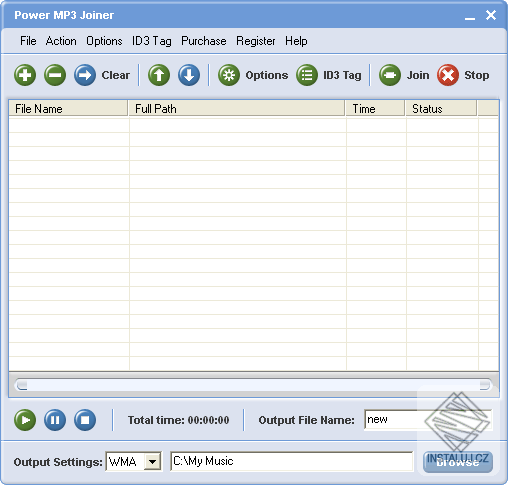
Task: Click the horizontal scrollbar below the file list
Action: pos(254,385)
